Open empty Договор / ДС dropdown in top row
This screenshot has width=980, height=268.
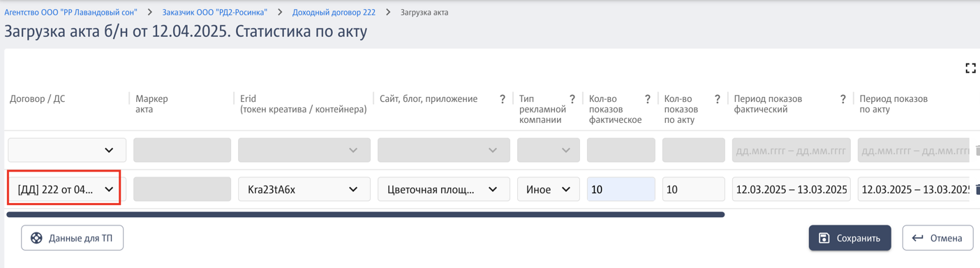click(x=67, y=150)
